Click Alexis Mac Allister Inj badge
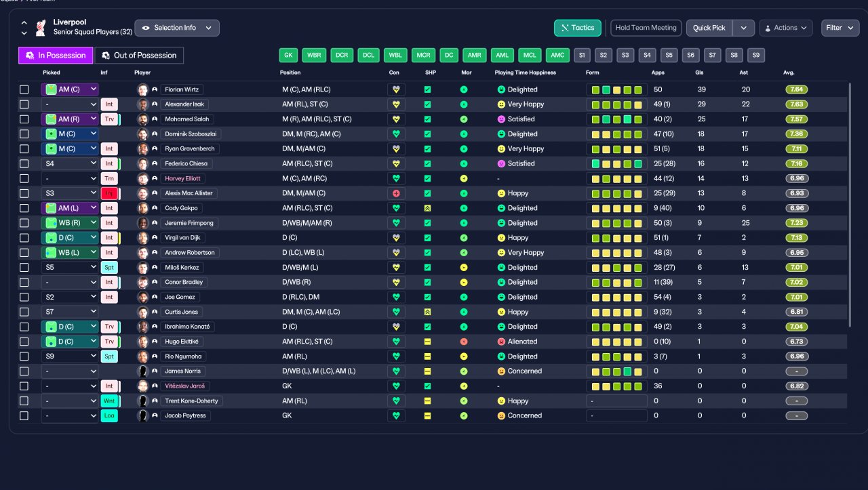 tap(108, 193)
